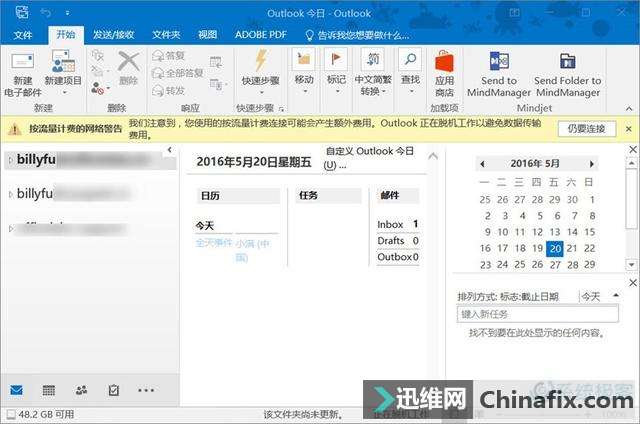The height and width of the screenshot is (424, 640).
Task: Click the undo arrow in title bar
Action: 45,13
